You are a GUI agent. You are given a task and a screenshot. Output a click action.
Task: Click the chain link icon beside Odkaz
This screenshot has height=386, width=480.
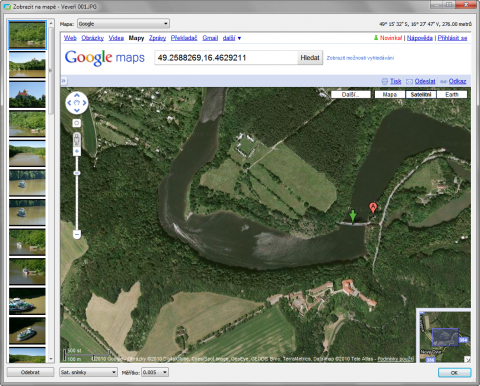point(443,81)
